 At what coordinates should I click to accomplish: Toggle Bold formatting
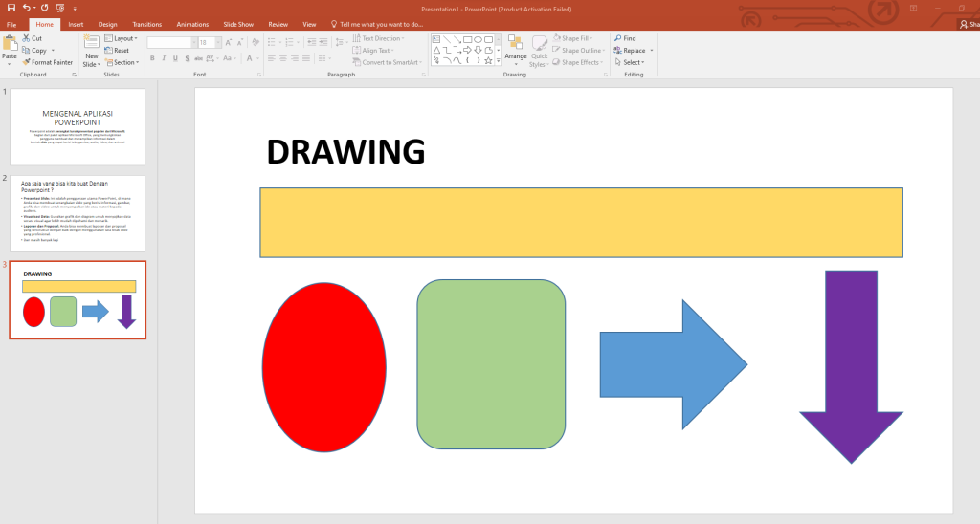pyautogui.click(x=152, y=58)
